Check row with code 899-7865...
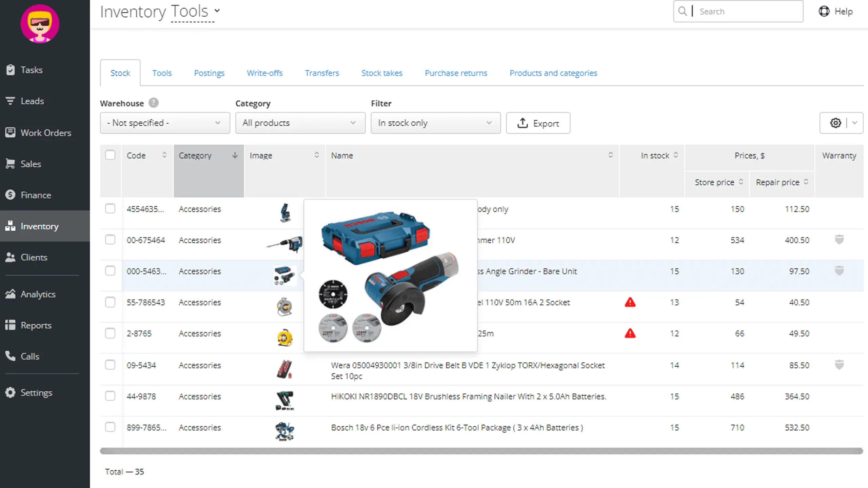 coord(110,427)
